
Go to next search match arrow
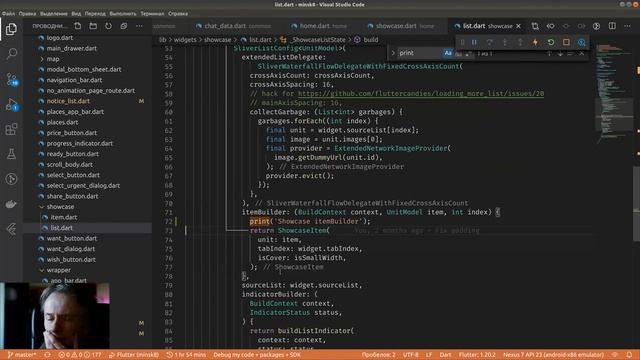click(560, 53)
